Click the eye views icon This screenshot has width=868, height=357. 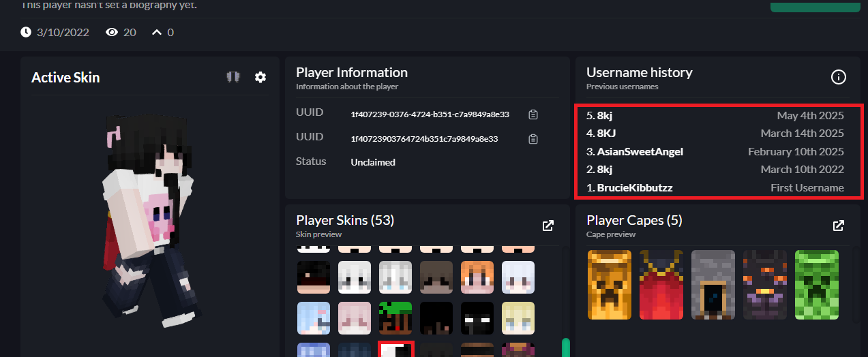click(112, 32)
